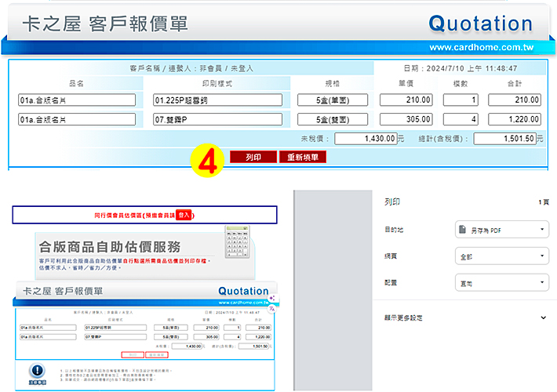Click the translate icon on preview edge
This screenshot has width=557, height=392.
point(271,310)
